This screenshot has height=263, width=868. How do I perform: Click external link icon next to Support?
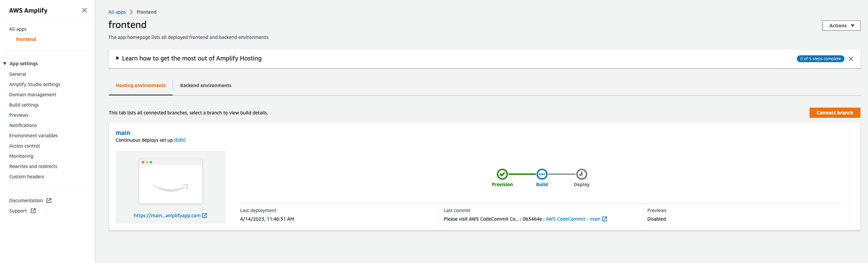click(x=33, y=211)
